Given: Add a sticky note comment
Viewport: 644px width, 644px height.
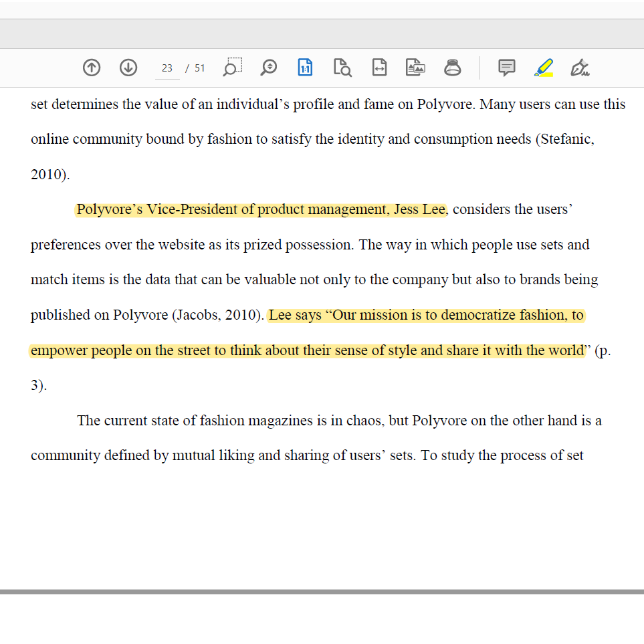Looking at the screenshot, I should (x=506, y=68).
